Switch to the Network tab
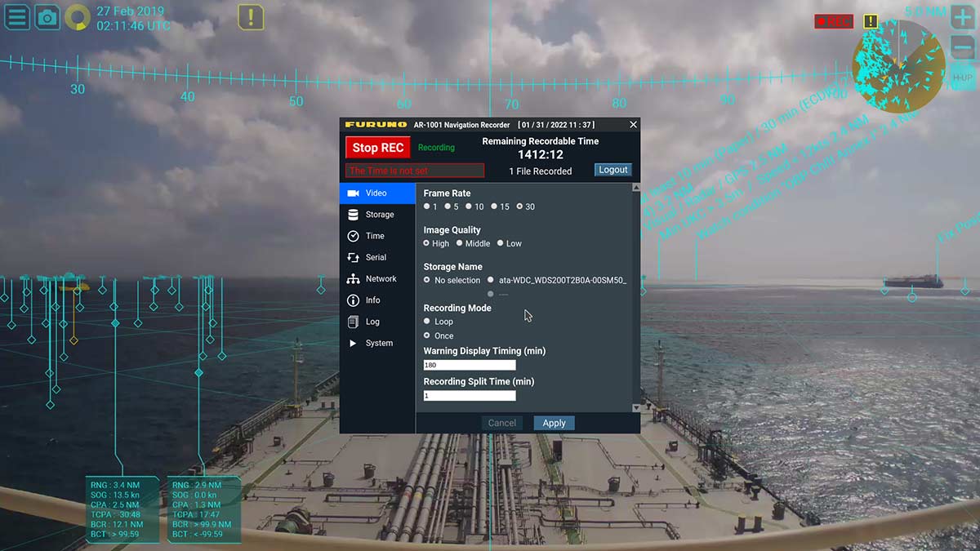 381,279
